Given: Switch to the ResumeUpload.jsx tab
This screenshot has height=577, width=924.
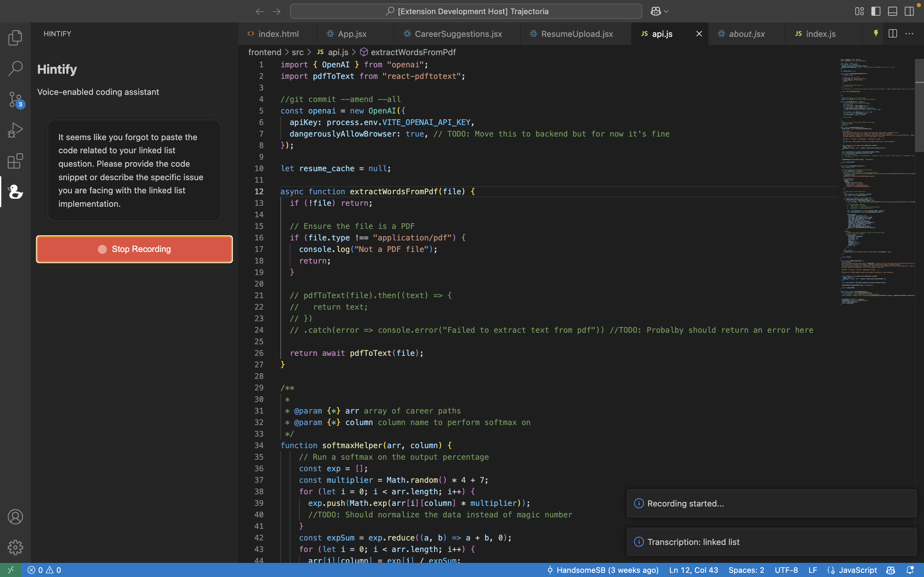Looking at the screenshot, I should (577, 34).
